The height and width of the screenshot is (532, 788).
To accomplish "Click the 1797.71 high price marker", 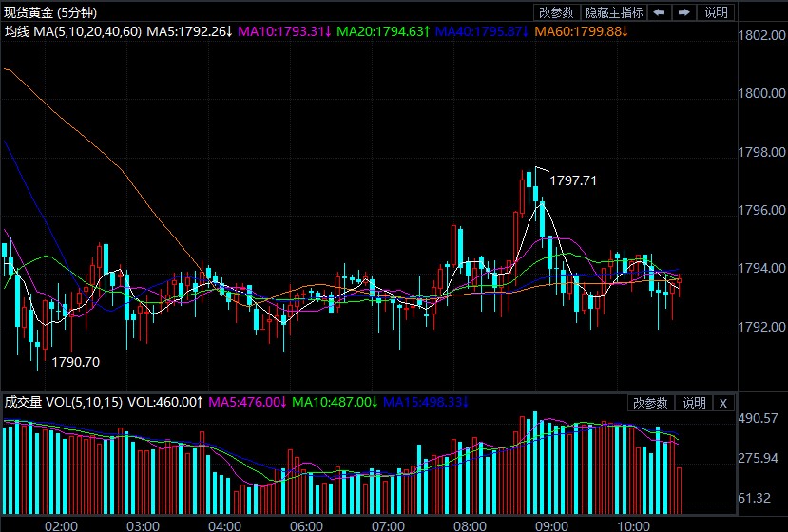I will point(573,180).
